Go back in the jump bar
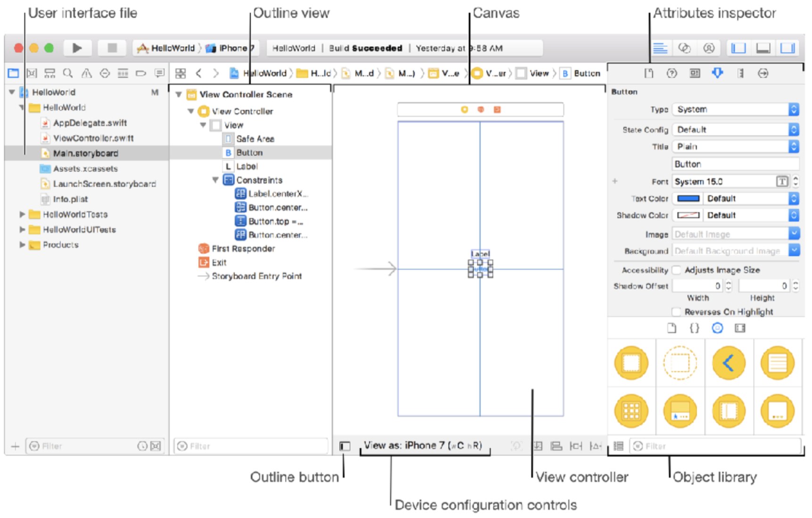The height and width of the screenshot is (518, 812). 199,73
